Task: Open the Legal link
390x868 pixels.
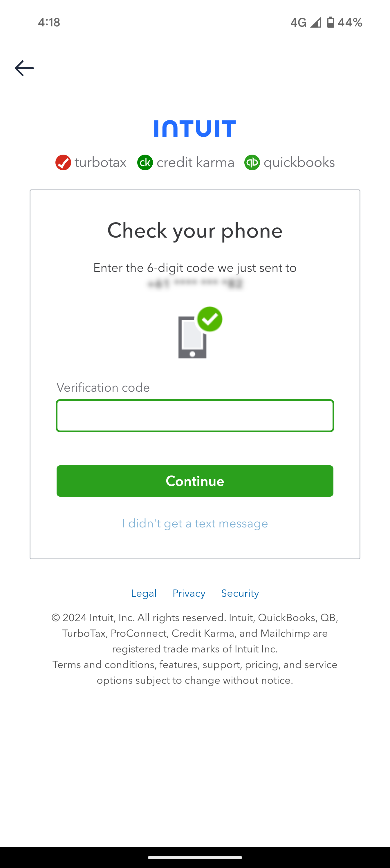Action: (x=144, y=593)
